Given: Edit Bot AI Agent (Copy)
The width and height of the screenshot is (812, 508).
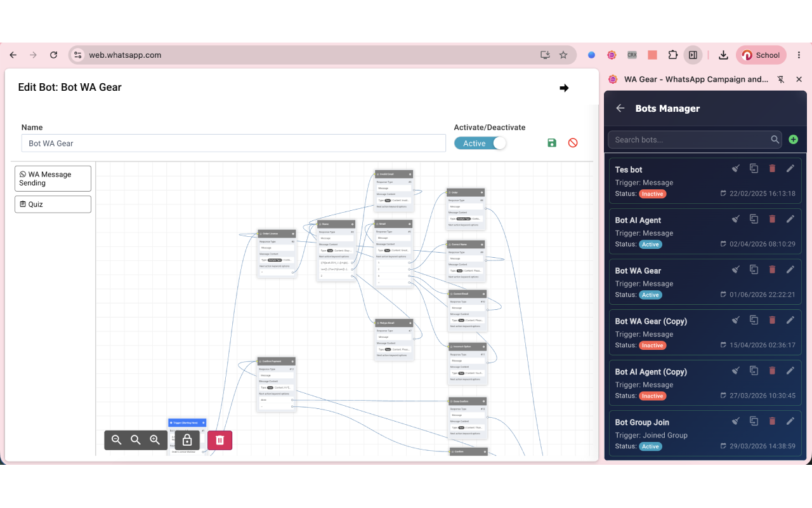Looking at the screenshot, I should click(790, 371).
